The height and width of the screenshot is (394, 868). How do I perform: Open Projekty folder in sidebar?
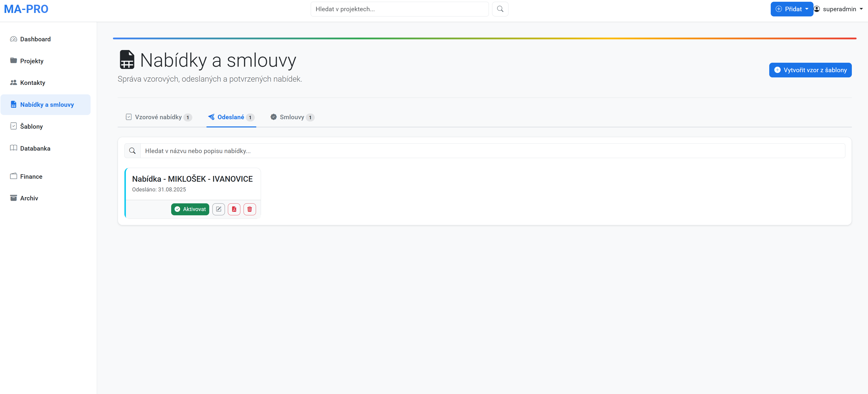[32, 61]
